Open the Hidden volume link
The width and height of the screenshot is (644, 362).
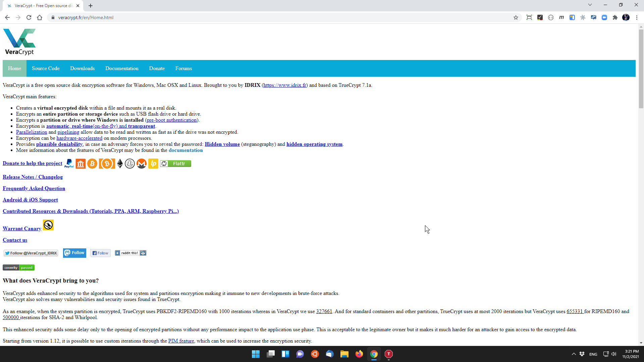[222, 144]
